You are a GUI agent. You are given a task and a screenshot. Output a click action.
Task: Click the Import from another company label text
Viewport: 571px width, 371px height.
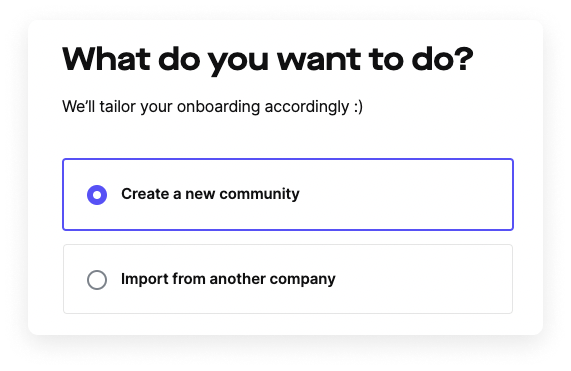[228, 279]
